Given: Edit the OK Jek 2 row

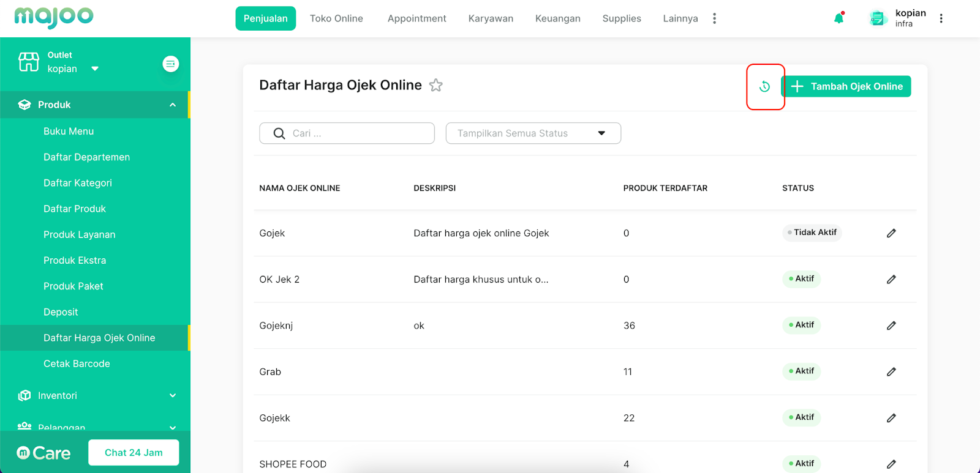Looking at the screenshot, I should pos(891,279).
